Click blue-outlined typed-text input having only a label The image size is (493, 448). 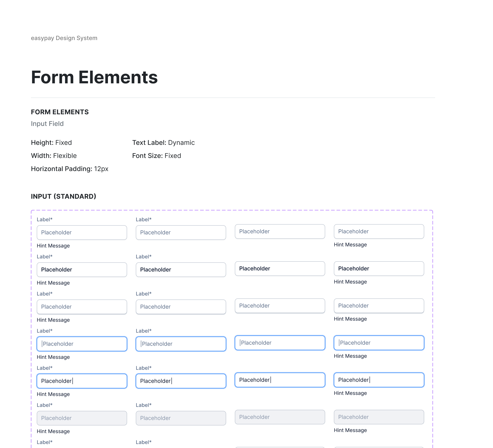pyautogui.click(x=181, y=381)
